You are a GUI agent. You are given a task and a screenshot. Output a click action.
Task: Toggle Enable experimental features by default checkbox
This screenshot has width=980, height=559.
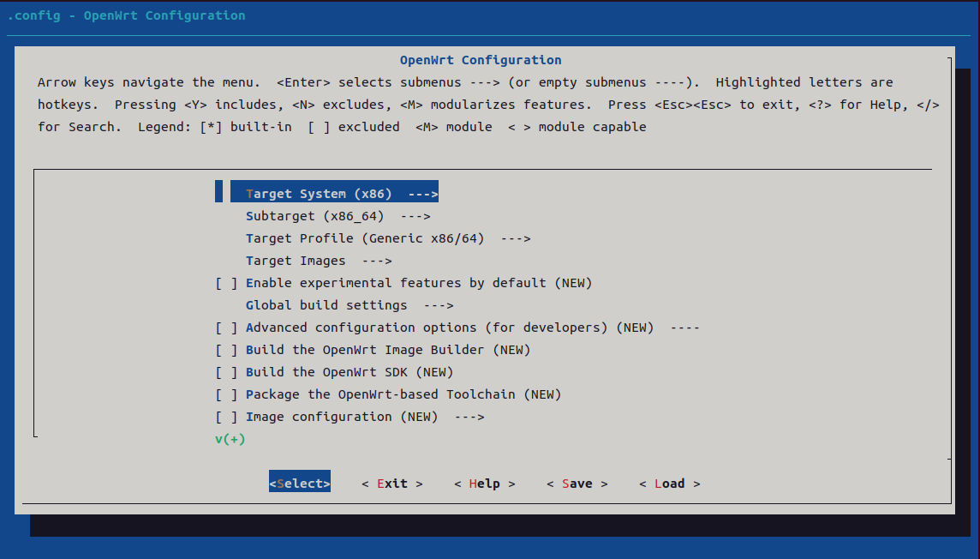point(226,283)
